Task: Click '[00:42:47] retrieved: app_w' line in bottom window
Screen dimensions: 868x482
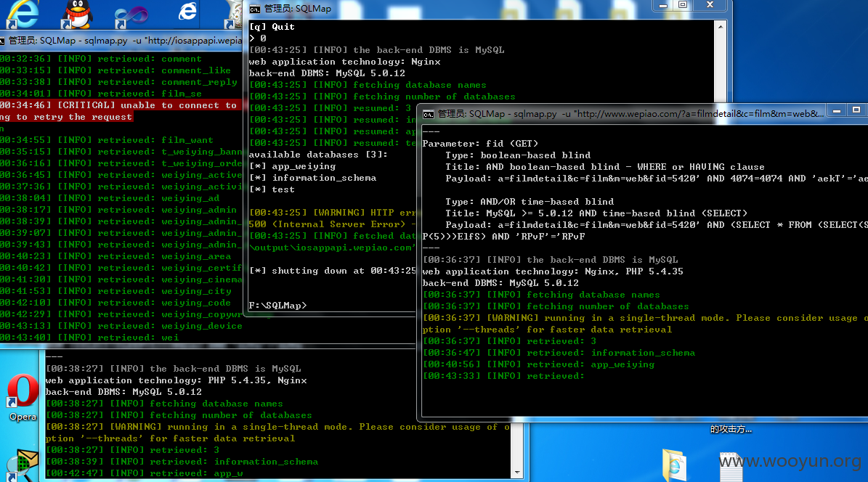Action: tap(144, 473)
